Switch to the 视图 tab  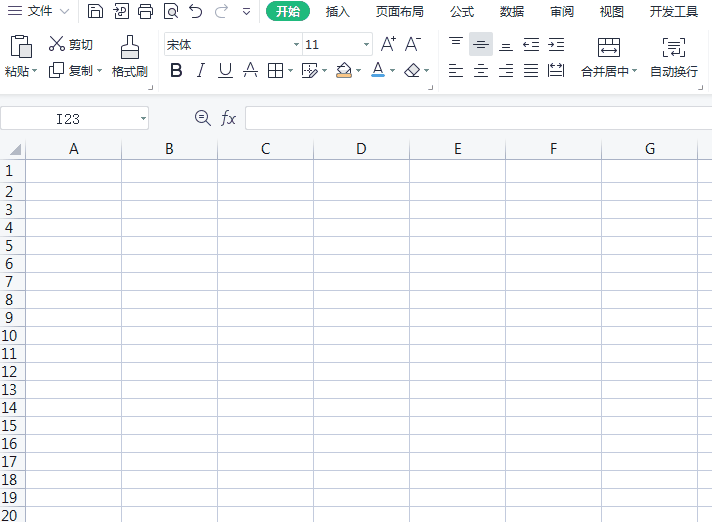coord(612,11)
